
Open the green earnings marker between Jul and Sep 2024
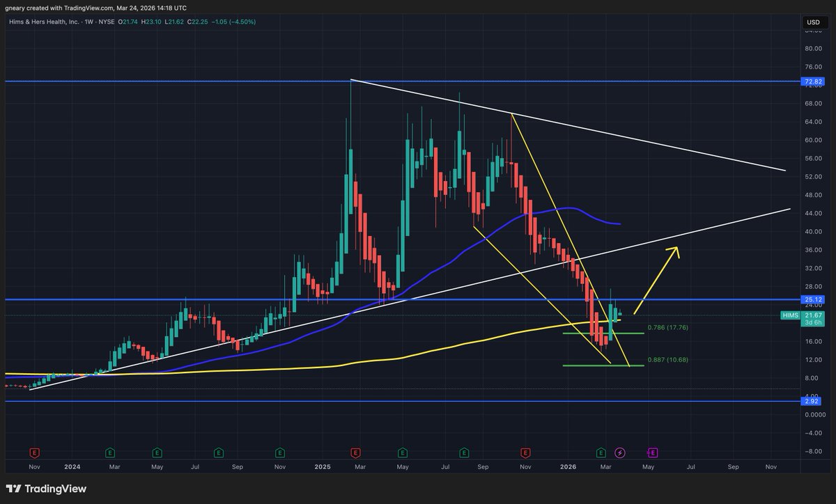coord(218,452)
